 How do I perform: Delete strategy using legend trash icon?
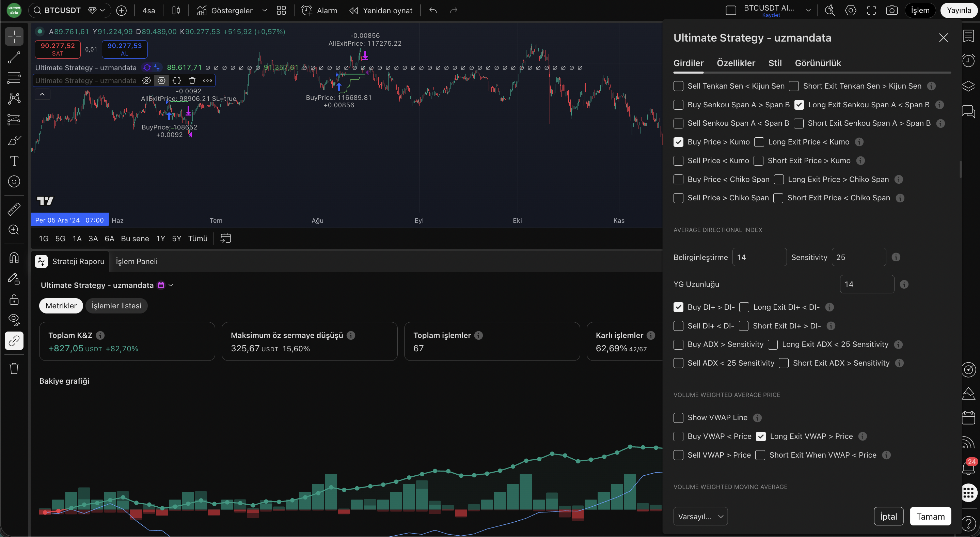pyautogui.click(x=192, y=80)
